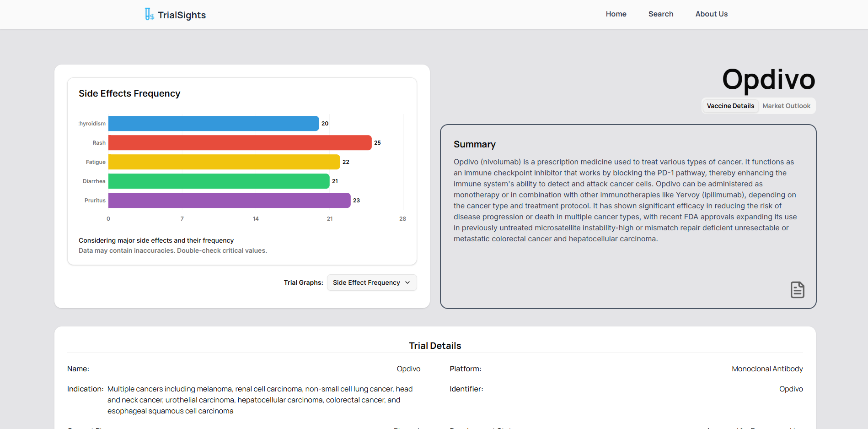
Task: Click the Identifier field label
Action: tap(466, 389)
